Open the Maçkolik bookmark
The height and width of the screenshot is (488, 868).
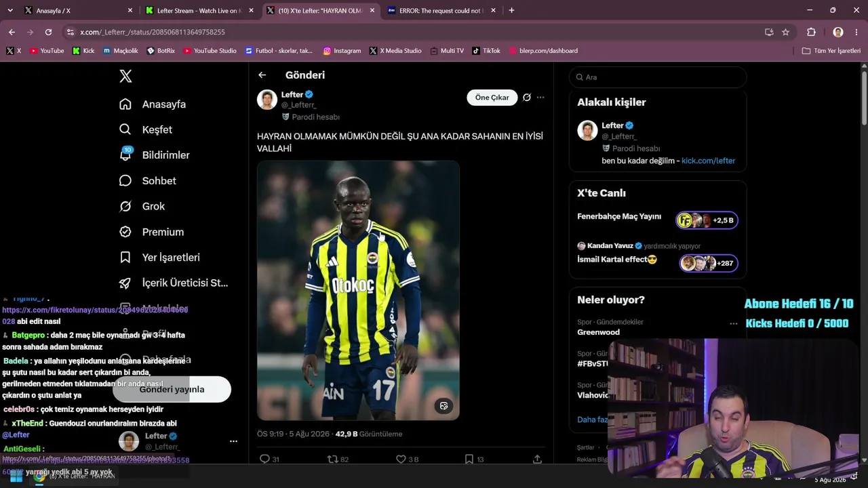tap(120, 51)
